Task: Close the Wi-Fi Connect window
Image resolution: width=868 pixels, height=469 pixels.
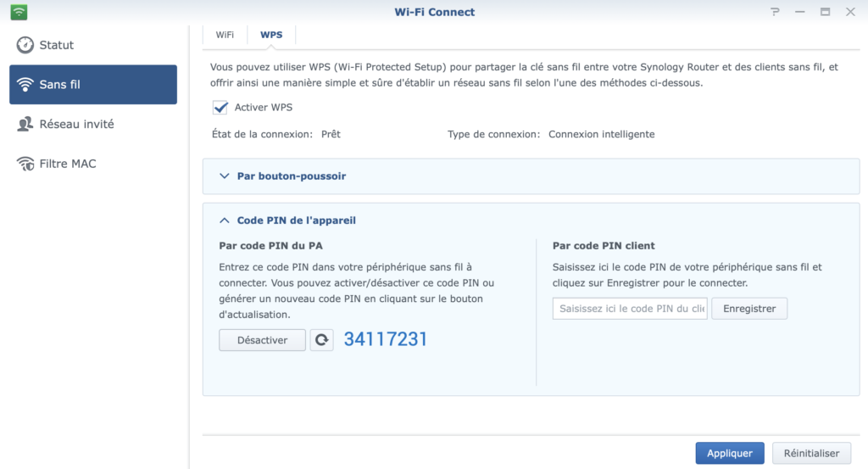Action: pyautogui.click(x=851, y=12)
